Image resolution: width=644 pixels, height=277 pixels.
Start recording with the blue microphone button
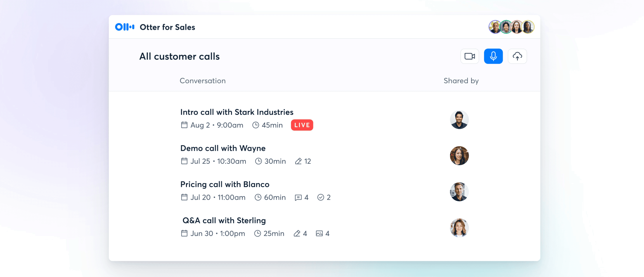click(x=493, y=56)
